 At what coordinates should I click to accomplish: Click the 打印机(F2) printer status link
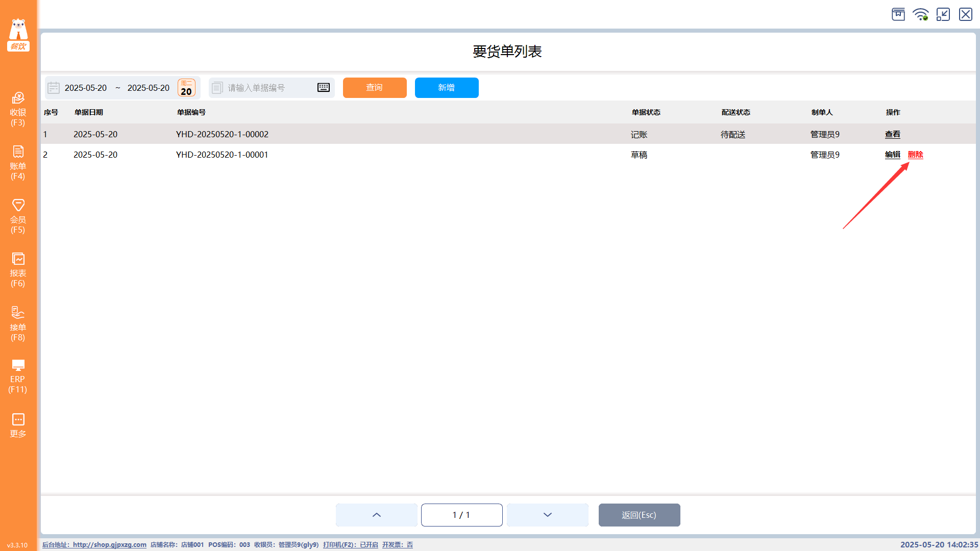[350, 545]
